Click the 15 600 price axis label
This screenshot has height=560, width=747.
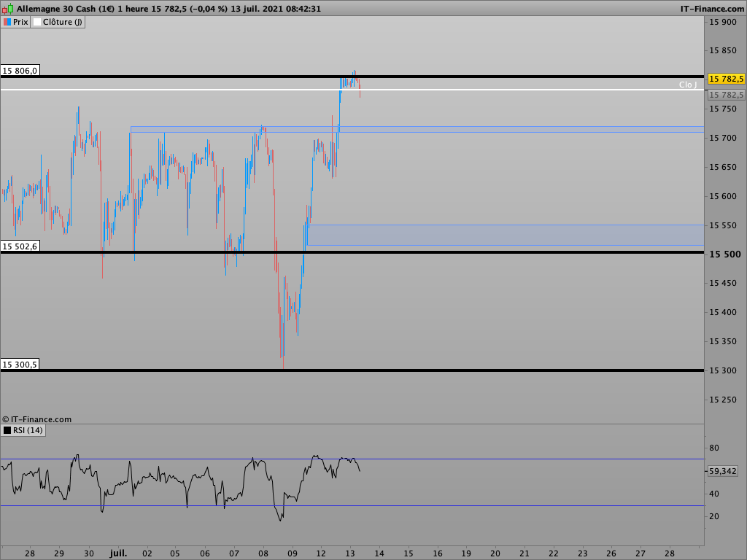point(723,195)
